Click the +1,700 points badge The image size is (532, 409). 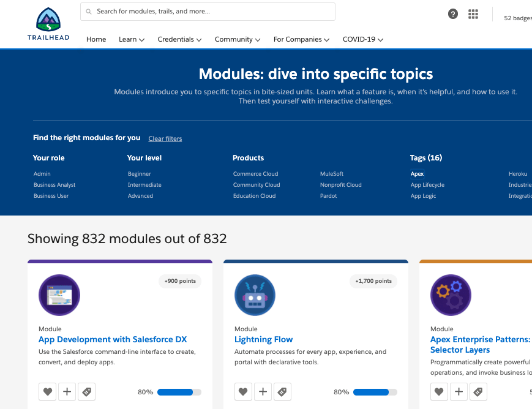coord(373,281)
